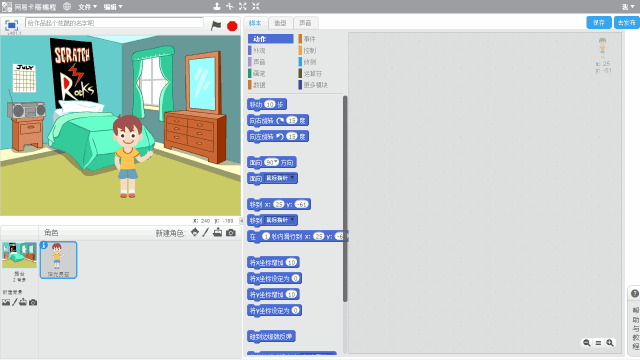640x360 pixels.
Task: Click the glide 1 secs to x y block
Action: [x=298, y=236]
